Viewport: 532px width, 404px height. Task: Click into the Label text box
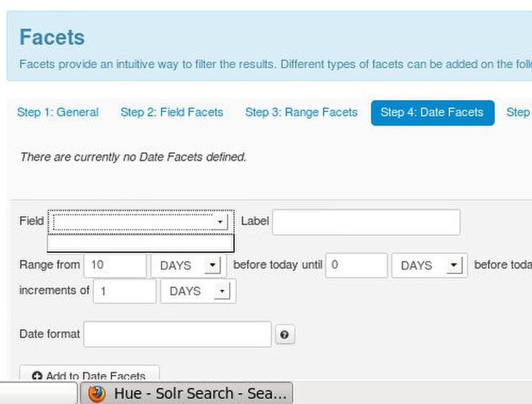[x=366, y=222]
